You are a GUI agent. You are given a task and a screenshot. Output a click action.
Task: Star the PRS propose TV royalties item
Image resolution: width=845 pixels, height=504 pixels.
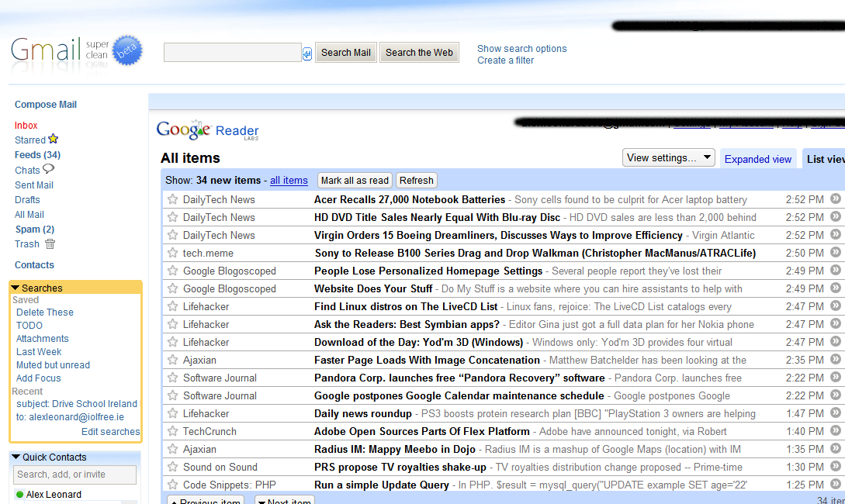click(x=172, y=466)
